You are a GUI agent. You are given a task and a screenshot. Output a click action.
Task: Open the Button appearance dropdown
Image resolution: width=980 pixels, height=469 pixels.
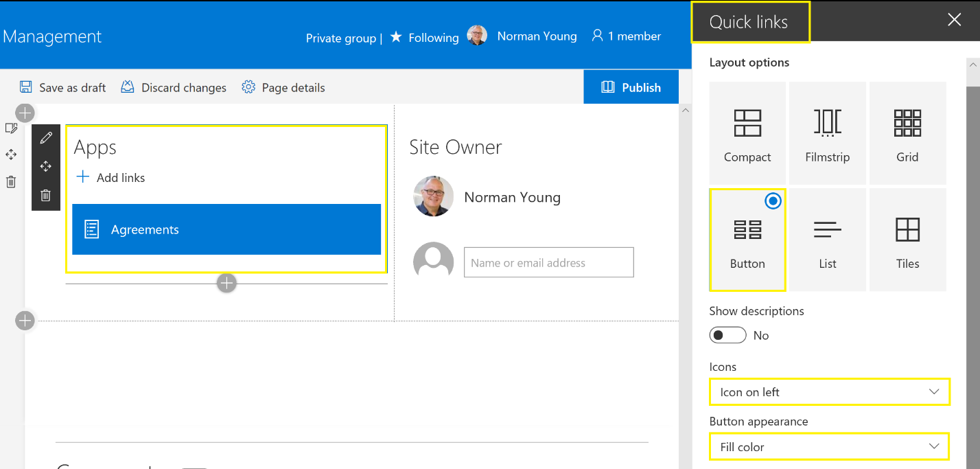tap(829, 447)
